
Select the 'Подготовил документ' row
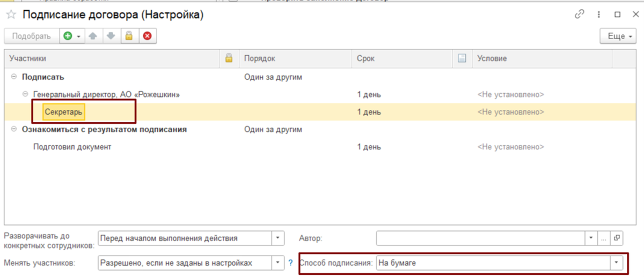tap(72, 147)
